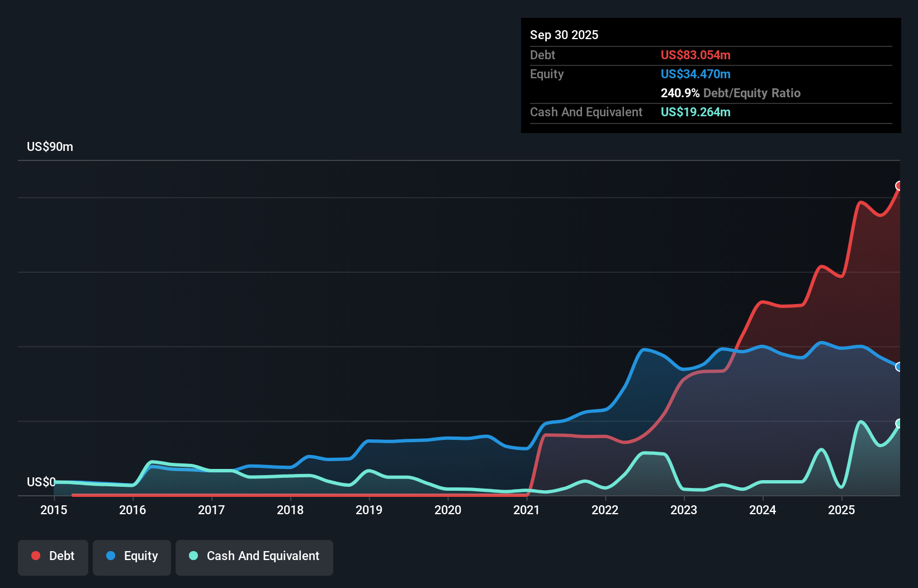Image resolution: width=918 pixels, height=588 pixels.
Task: Click the red Debt legend dot
Action: pyautogui.click(x=35, y=556)
